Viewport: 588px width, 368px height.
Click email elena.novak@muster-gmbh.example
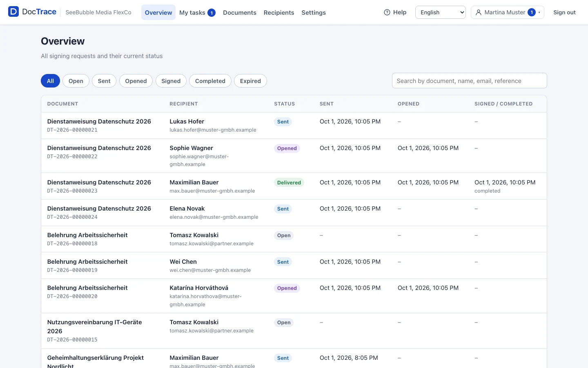coord(214,217)
